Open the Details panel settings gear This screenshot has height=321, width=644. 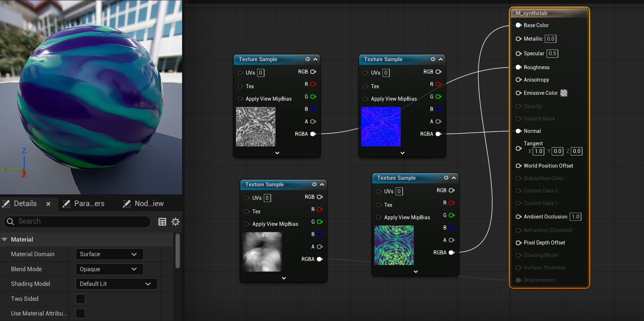(x=175, y=222)
